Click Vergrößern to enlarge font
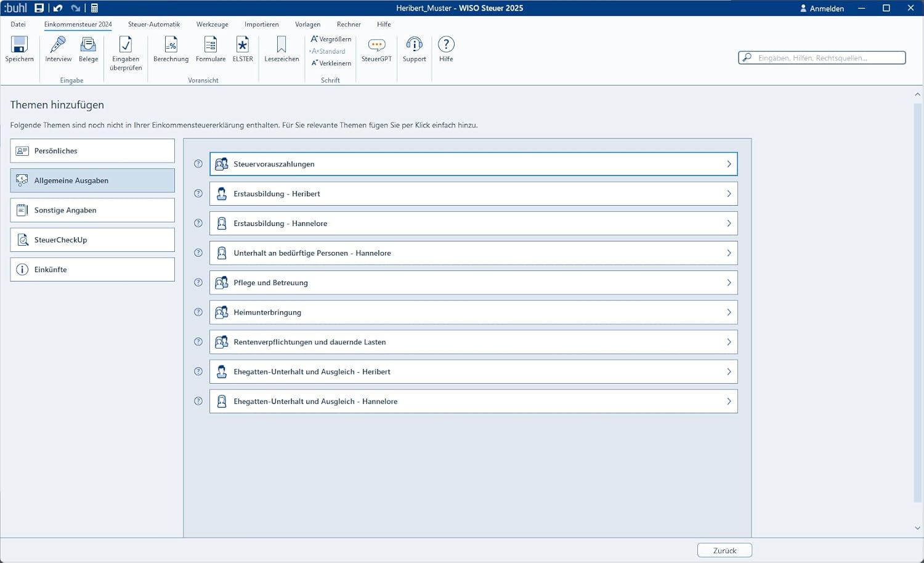The height and width of the screenshot is (563, 924). (331, 39)
